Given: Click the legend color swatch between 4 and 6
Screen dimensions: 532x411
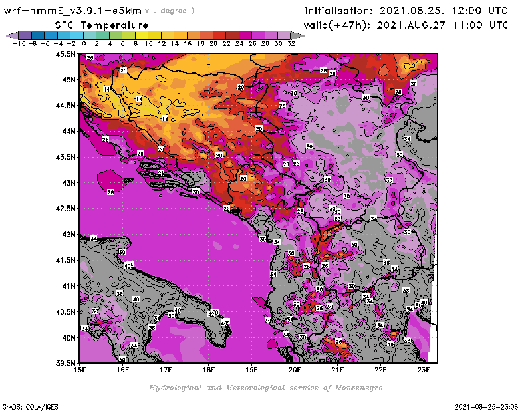Looking at the screenshot, I should [116, 35].
